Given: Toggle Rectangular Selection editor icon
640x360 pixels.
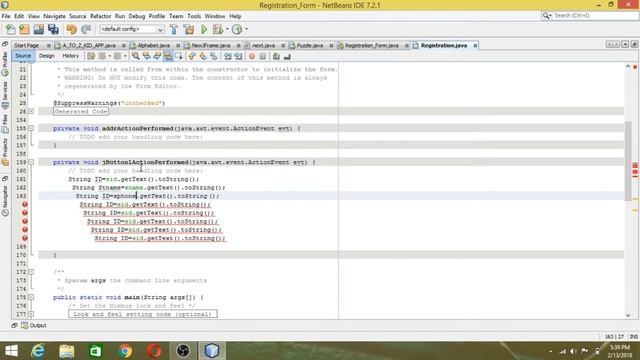Looking at the screenshot, I should [178, 56].
